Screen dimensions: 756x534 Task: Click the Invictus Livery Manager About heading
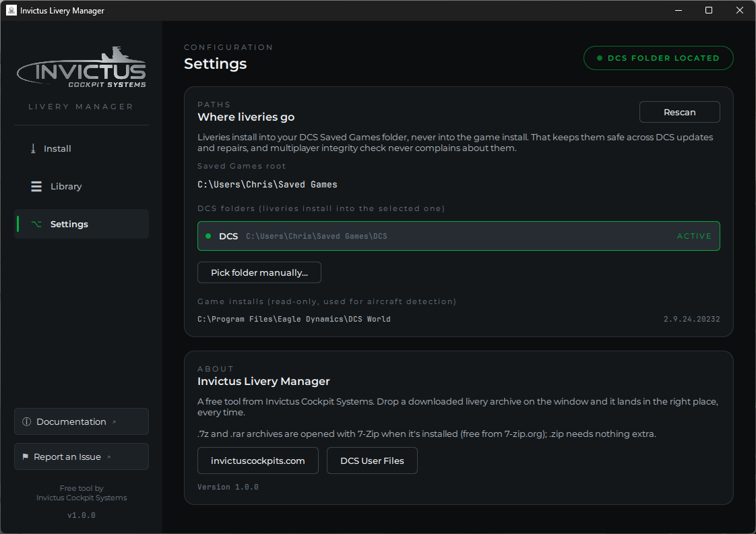(263, 381)
